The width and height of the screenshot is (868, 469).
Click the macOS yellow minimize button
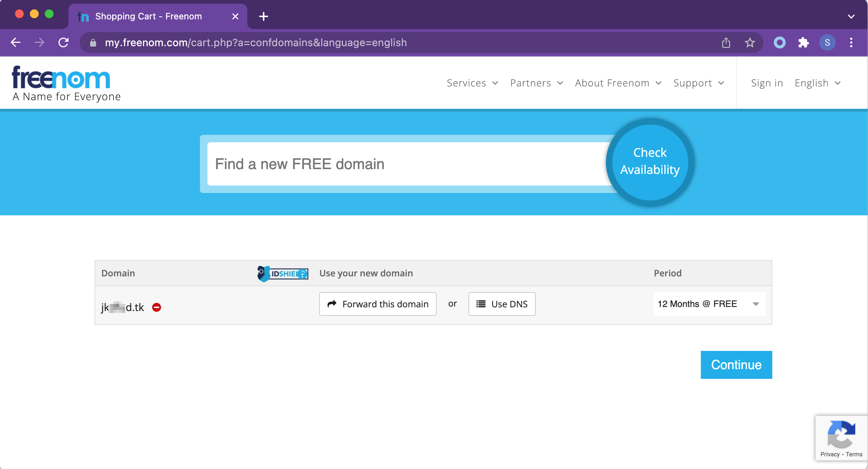point(34,14)
